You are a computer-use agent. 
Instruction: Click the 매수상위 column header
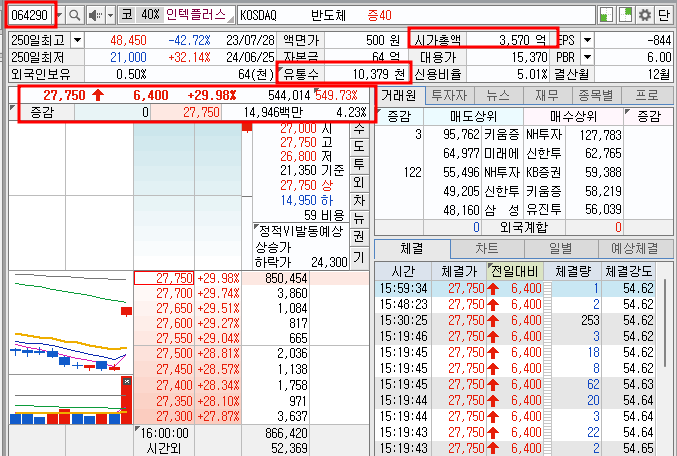click(x=573, y=116)
